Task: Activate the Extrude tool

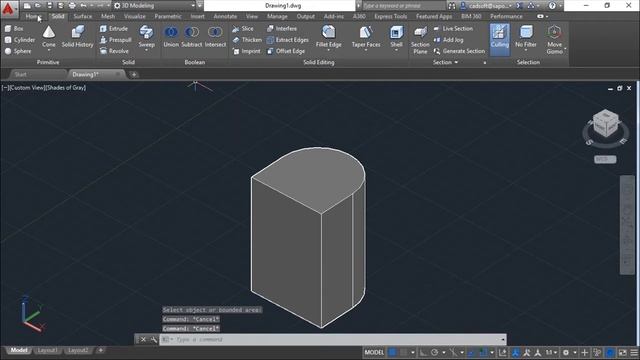Action: (x=114, y=29)
